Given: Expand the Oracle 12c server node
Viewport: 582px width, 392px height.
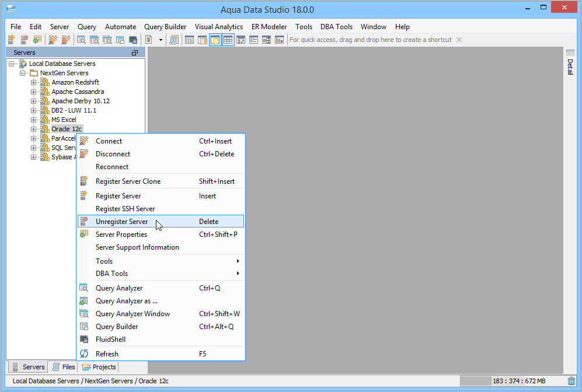Looking at the screenshot, I should point(33,129).
